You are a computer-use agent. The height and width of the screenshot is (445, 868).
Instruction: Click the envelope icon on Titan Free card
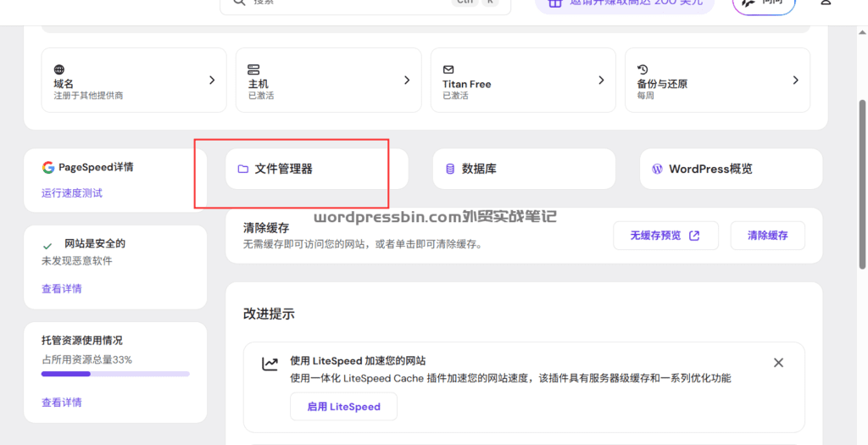(x=448, y=70)
